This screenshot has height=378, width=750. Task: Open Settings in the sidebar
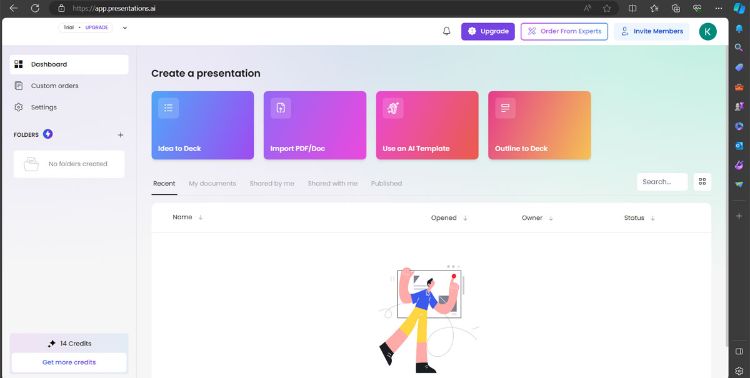coord(69,107)
